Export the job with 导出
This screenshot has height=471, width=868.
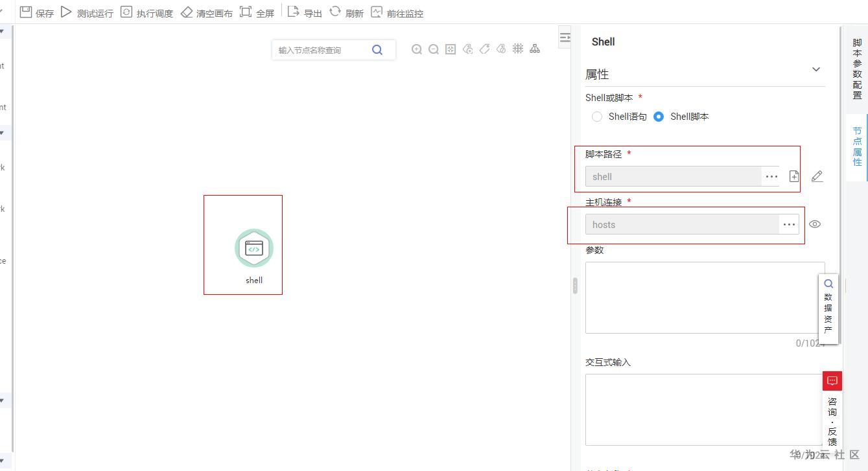coord(305,12)
